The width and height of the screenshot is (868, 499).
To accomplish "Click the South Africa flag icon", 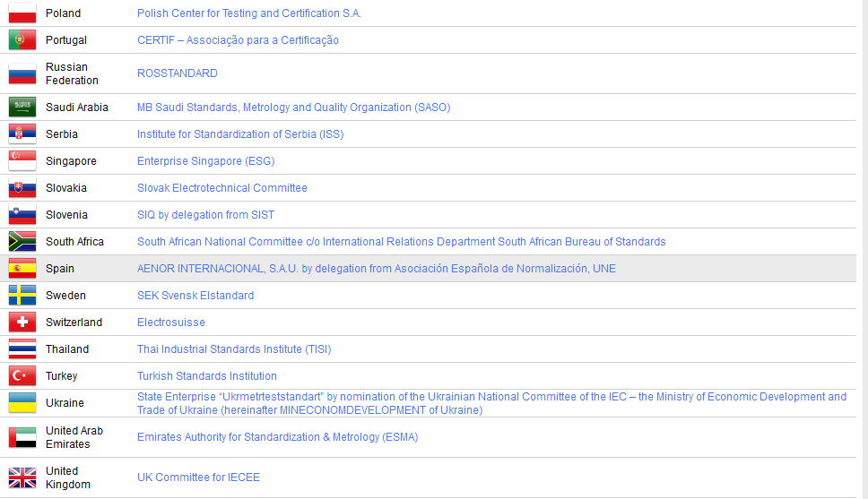I will click(22, 242).
